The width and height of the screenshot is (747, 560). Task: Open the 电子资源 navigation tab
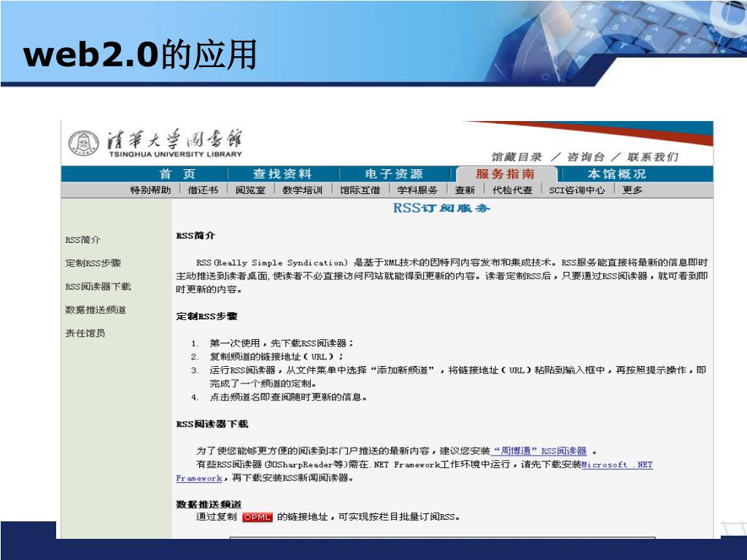(x=394, y=174)
